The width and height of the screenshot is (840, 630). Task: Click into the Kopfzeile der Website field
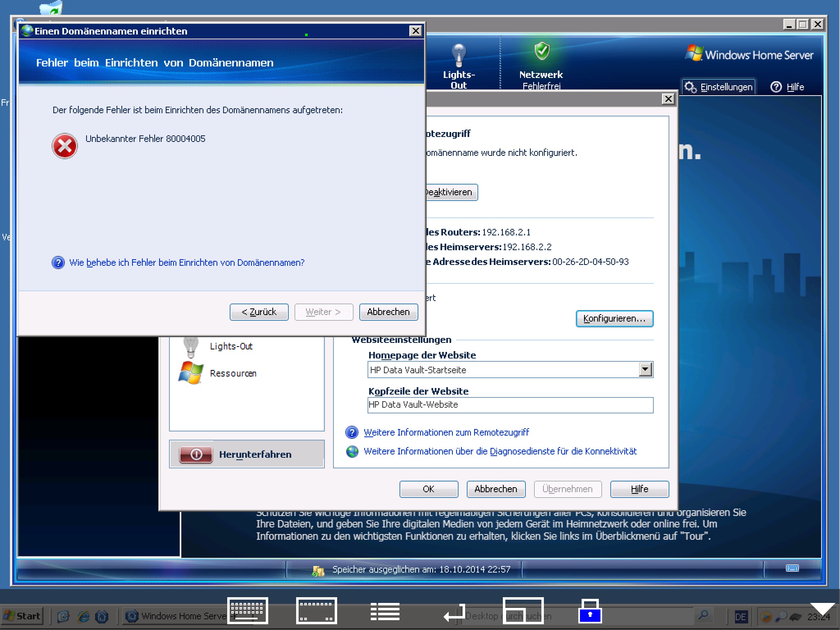pos(510,405)
